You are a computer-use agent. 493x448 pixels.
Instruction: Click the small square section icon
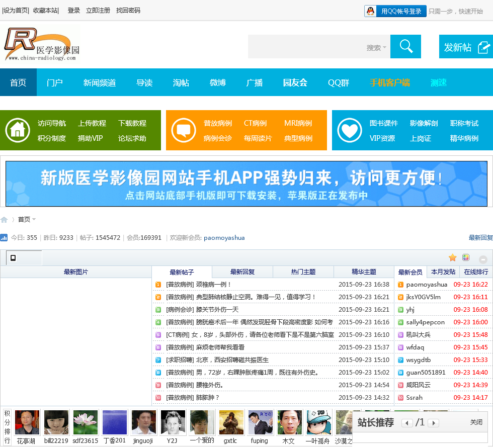[13, 258]
